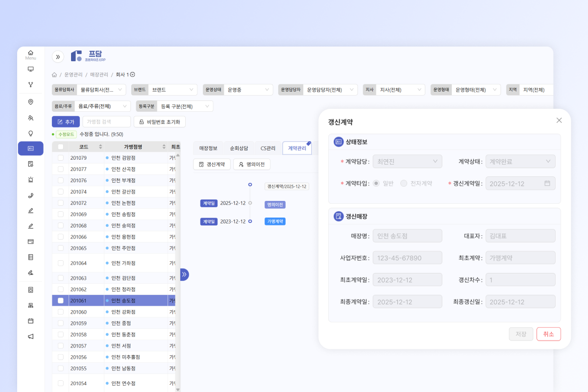This screenshot has width=588, height=392.
Task: Select the monitor icon in the sidebar
Action: coord(30,69)
